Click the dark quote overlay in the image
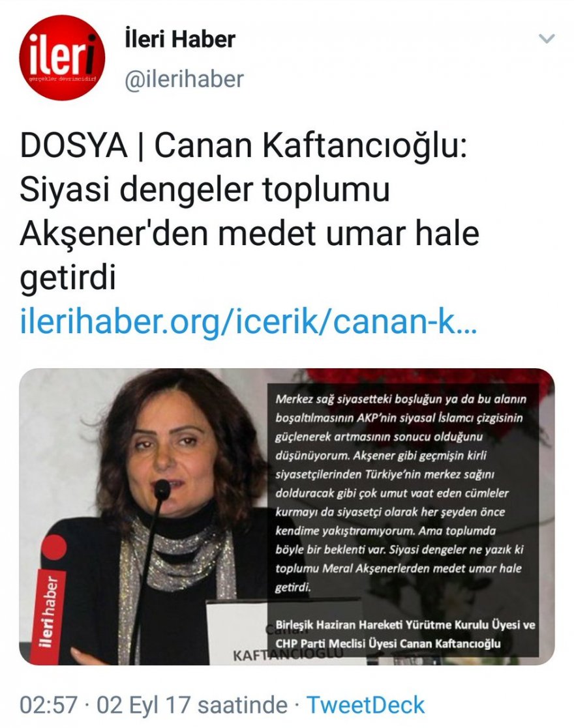 (x=403, y=519)
